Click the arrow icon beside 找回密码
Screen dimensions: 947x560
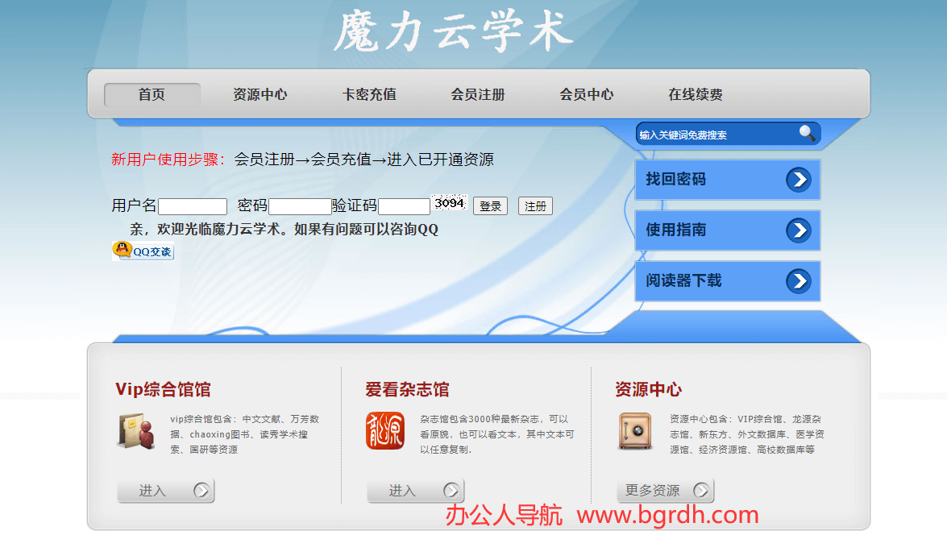[x=798, y=180]
